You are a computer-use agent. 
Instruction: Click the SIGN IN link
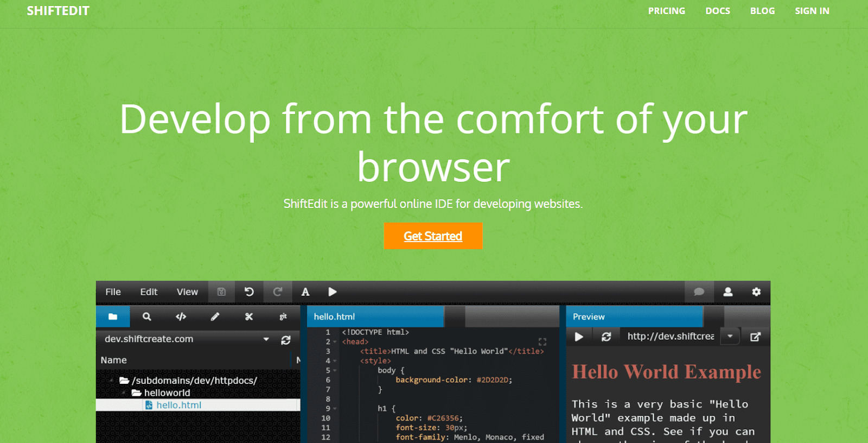point(812,11)
